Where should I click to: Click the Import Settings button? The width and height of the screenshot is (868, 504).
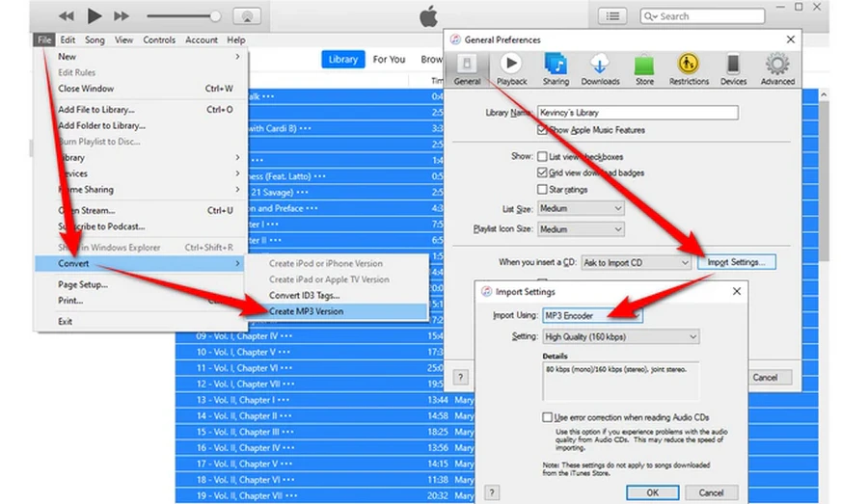pos(736,262)
